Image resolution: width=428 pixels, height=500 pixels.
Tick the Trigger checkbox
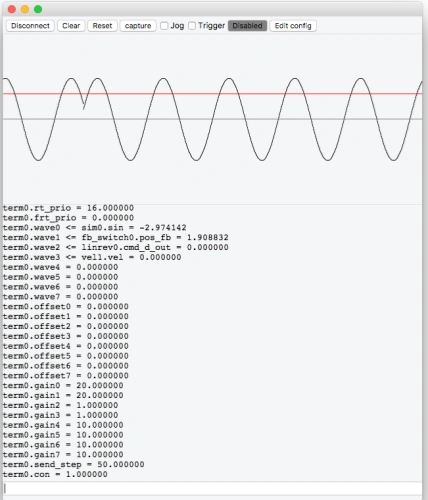click(192, 26)
